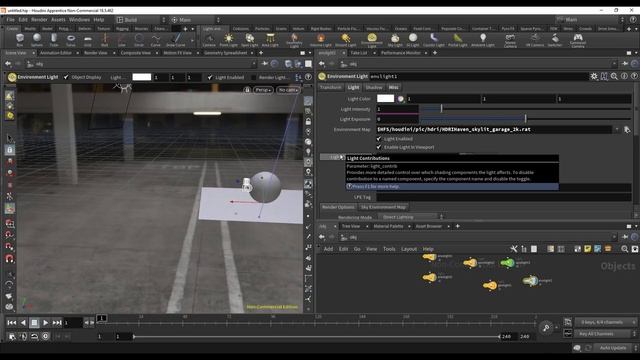Open the Key All Channels dropdown

click(x=606, y=333)
